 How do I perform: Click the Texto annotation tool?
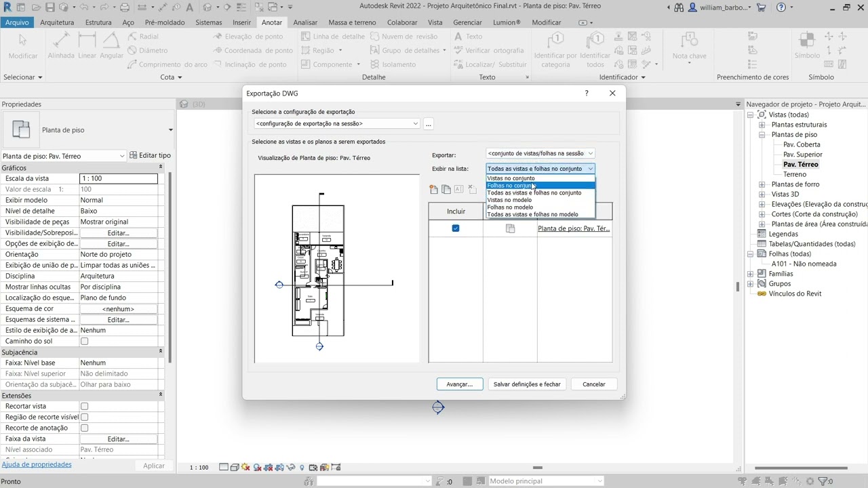(469, 37)
